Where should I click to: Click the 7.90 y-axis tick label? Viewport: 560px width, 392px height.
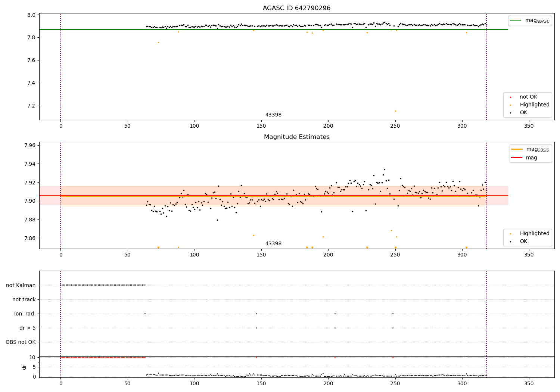30,201
